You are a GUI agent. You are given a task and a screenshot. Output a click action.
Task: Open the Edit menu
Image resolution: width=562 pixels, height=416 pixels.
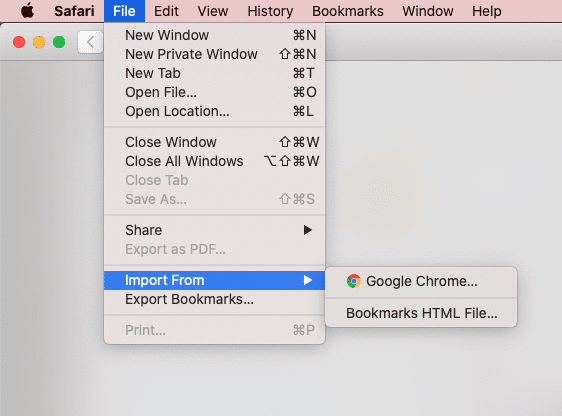[x=166, y=11]
